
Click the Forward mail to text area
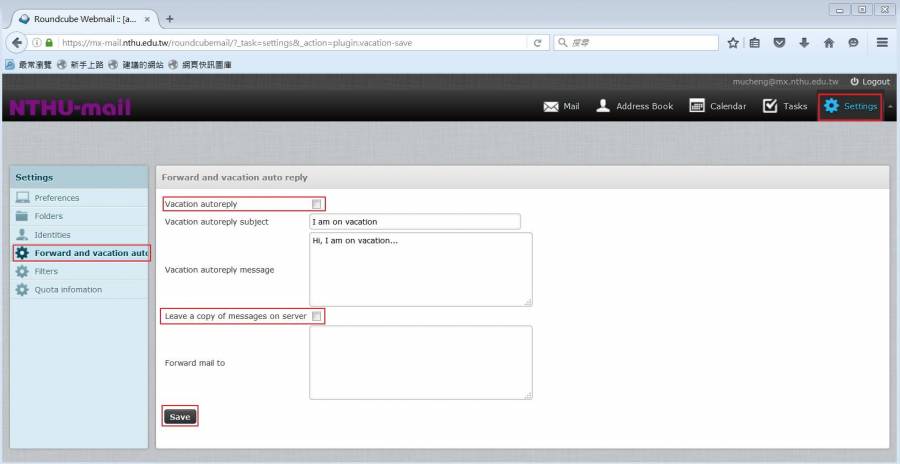[420, 362]
